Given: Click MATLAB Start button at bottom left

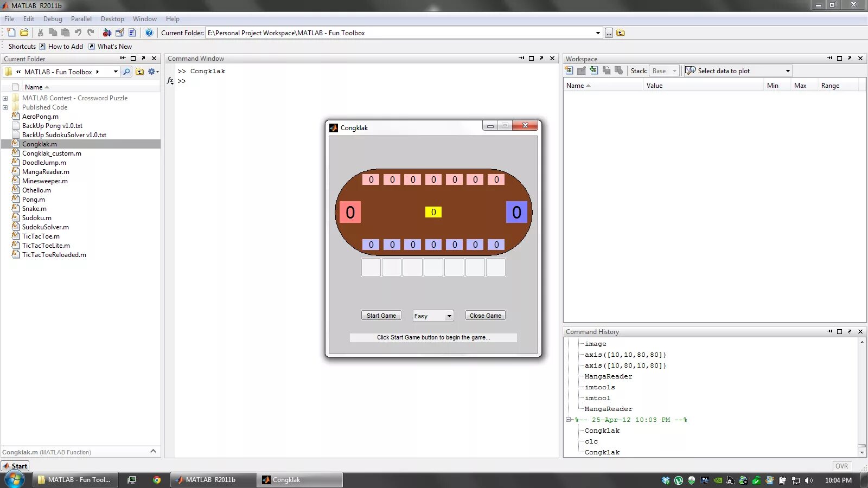Looking at the screenshot, I should pos(15,466).
